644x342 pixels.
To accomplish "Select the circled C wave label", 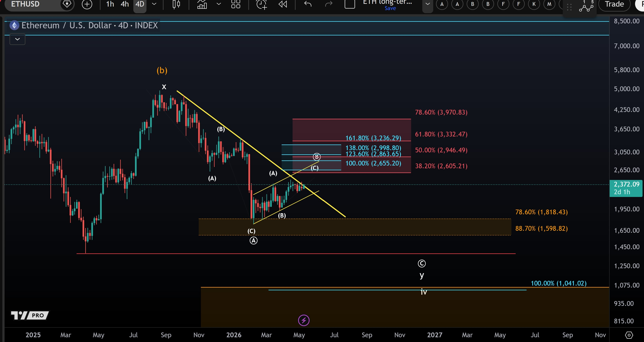I will pyautogui.click(x=422, y=263).
